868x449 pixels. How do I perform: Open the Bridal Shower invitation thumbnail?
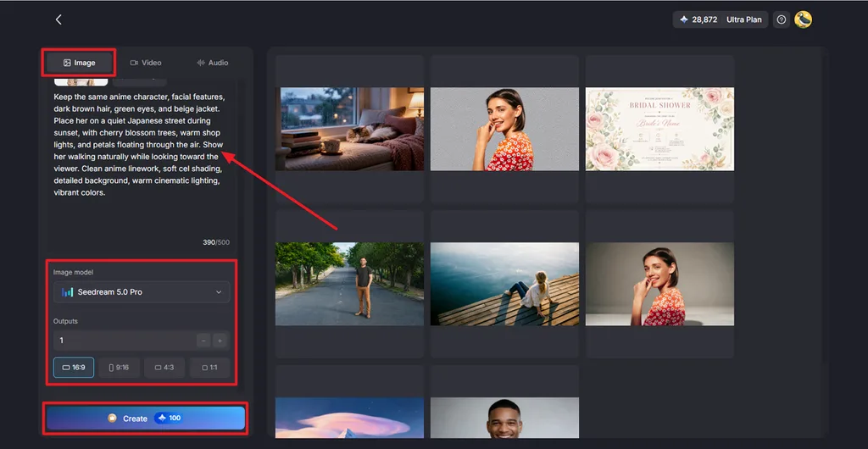[659, 129]
